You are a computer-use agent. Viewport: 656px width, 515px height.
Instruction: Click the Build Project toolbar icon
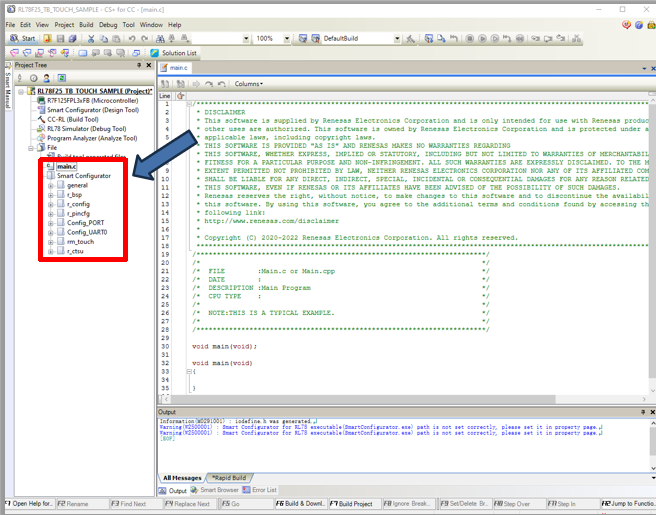tap(303, 38)
